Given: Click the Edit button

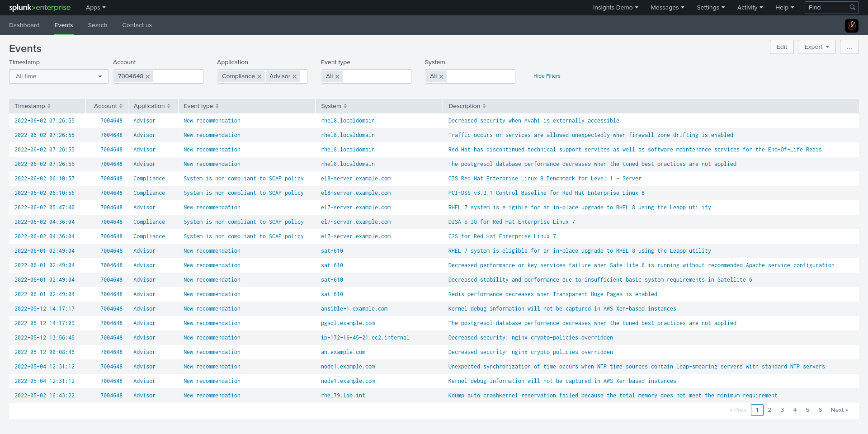Looking at the screenshot, I should (x=782, y=47).
